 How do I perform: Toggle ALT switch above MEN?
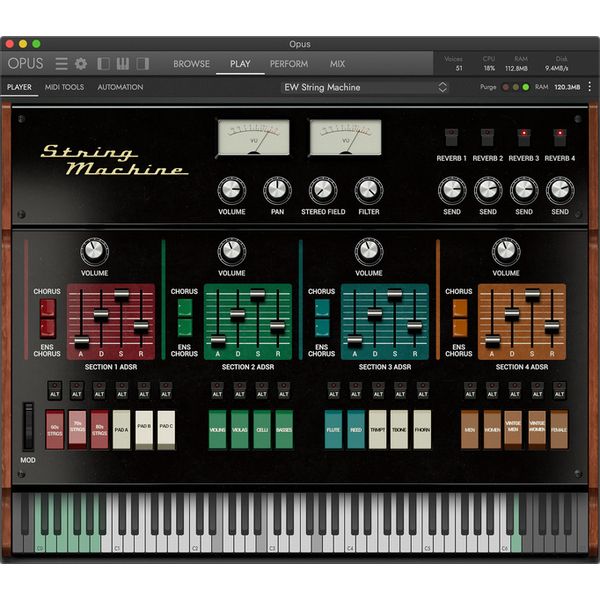470,390
